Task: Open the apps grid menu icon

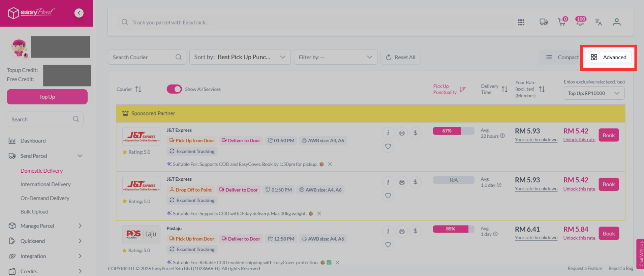Action: (521, 22)
